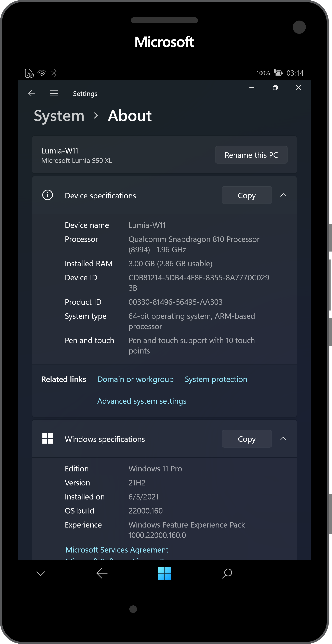Collapse the Device specifications section
Viewport: 332px width, 644px height.
click(283, 195)
